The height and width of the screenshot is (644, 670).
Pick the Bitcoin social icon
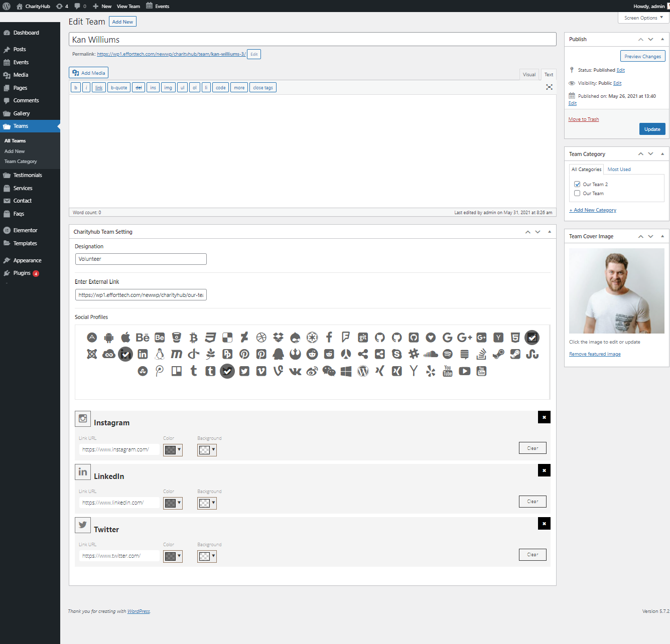194,338
